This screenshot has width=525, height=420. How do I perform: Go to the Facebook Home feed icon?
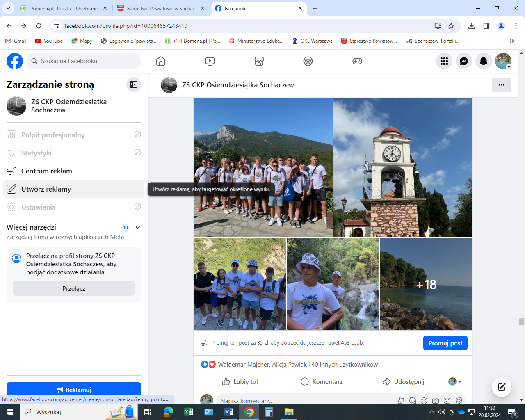[x=161, y=61]
